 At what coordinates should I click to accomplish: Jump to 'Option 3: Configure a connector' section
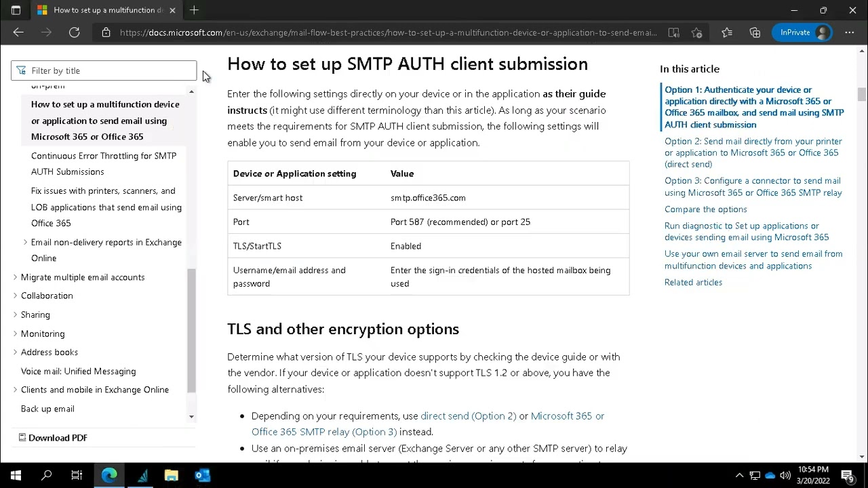753,186
